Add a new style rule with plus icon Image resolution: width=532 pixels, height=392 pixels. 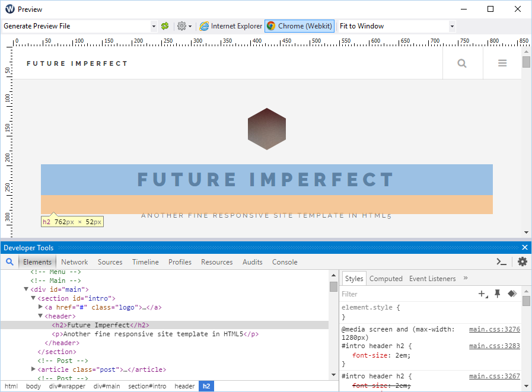[x=482, y=294]
